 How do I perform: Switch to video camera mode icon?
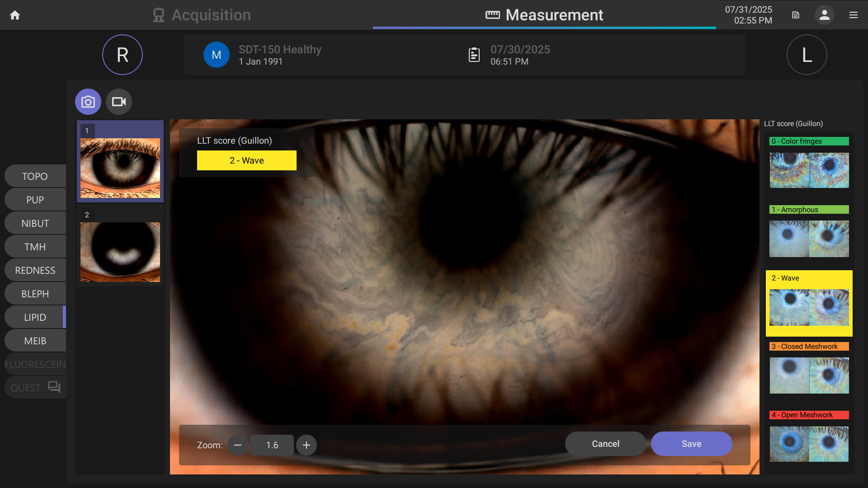[119, 102]
